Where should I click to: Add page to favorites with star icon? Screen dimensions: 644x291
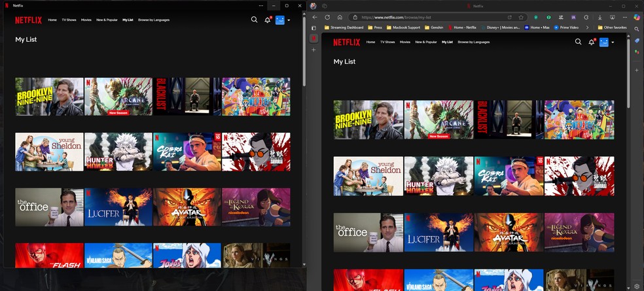tap(521, 17)
